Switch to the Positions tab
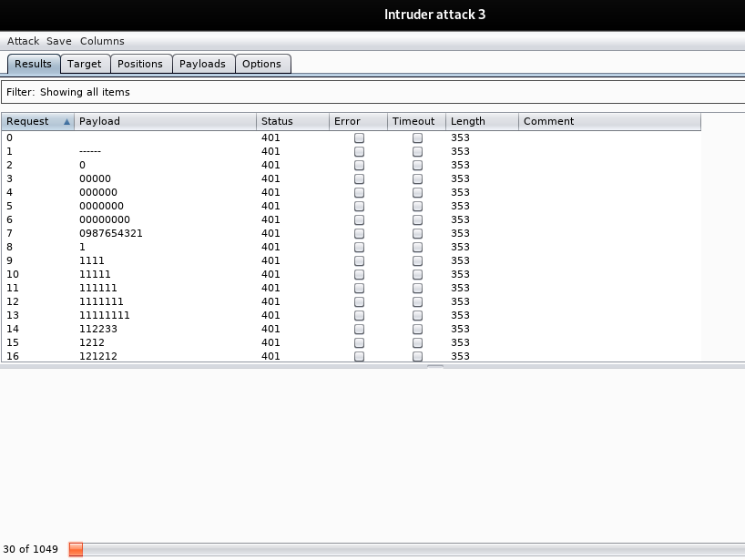This screenshot has width=745, height=560. tap(140, 64)
